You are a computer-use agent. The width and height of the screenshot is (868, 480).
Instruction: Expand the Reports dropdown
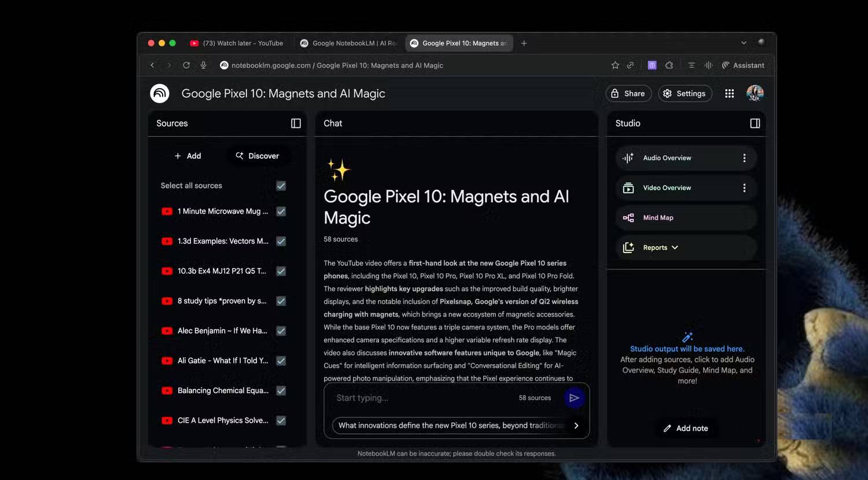pos(675,248)
